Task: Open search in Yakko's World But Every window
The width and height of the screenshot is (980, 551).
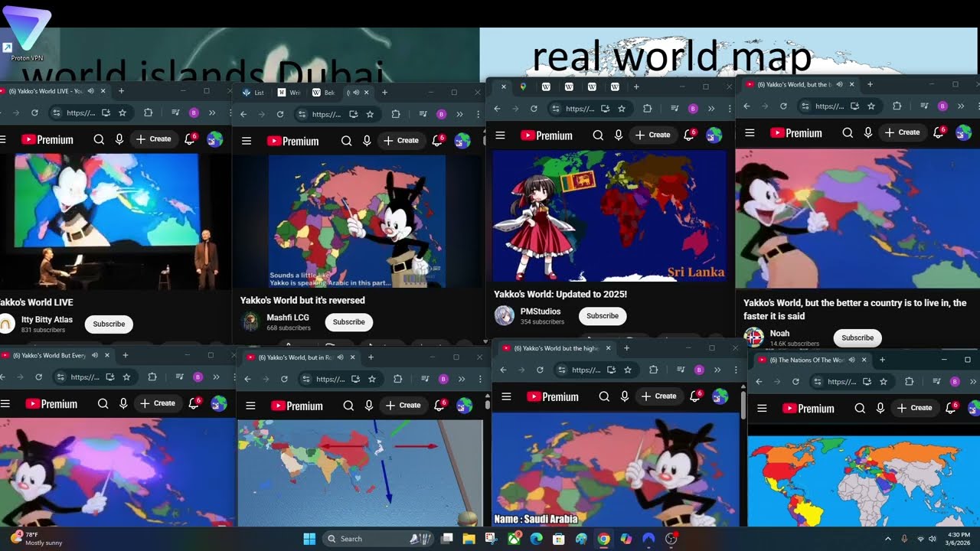Action: click(x=103, y=403)
